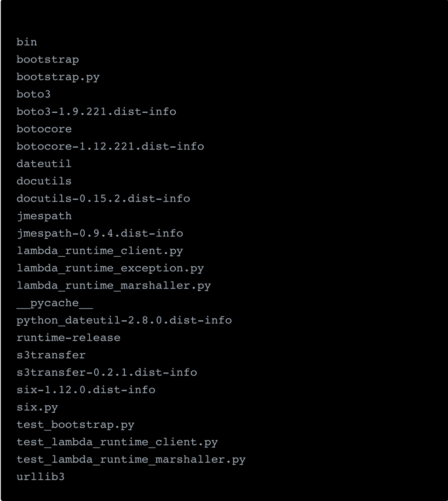Click the __pycache__ entry
This screenshot has width=448, height=501.
[54, 303]
